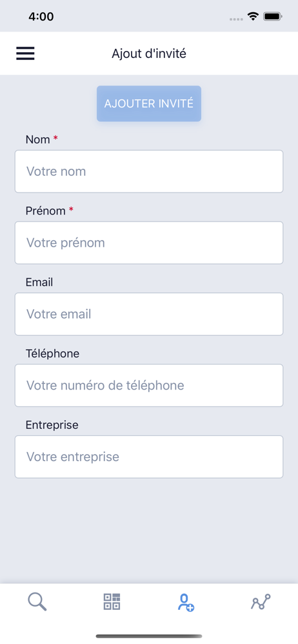This screenshot has width=298, height=644.
Task: Tap the 4:00 clock in status bar
Action: [41, 17]
